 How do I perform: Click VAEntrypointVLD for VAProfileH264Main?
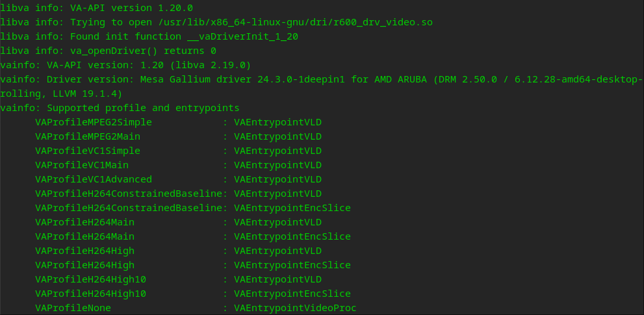click(277, 222)
